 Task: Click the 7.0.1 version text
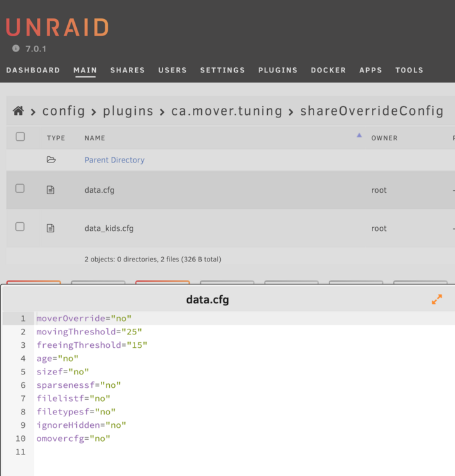point(36,49)
